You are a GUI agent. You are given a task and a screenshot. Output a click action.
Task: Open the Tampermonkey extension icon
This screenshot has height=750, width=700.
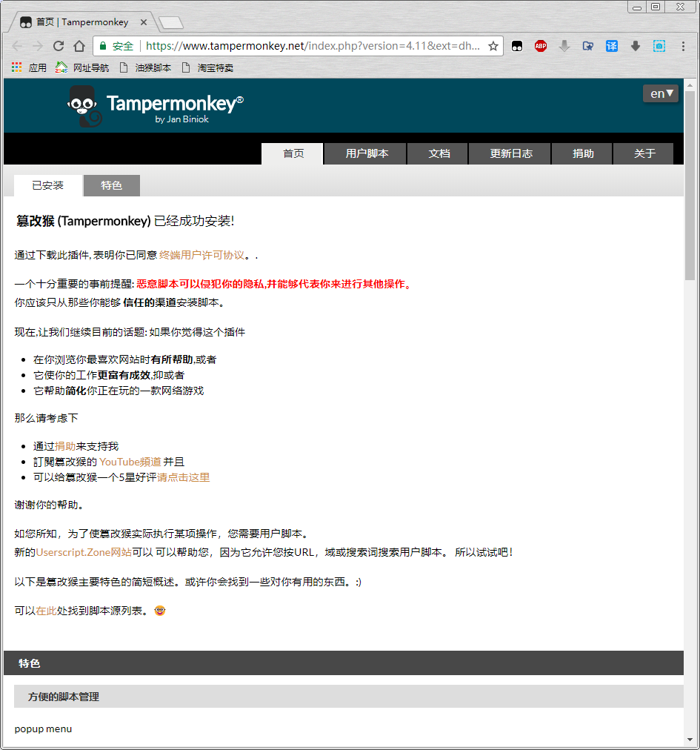pos(517,46)
